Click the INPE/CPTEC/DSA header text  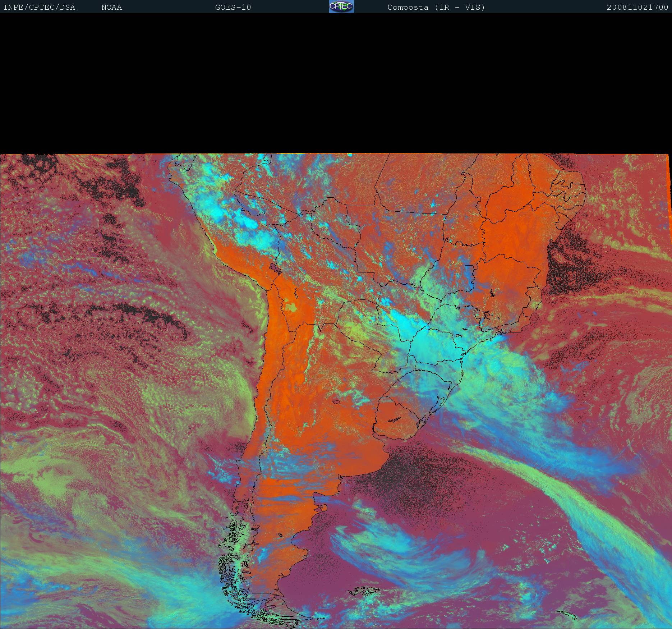(x=39, y=7)
